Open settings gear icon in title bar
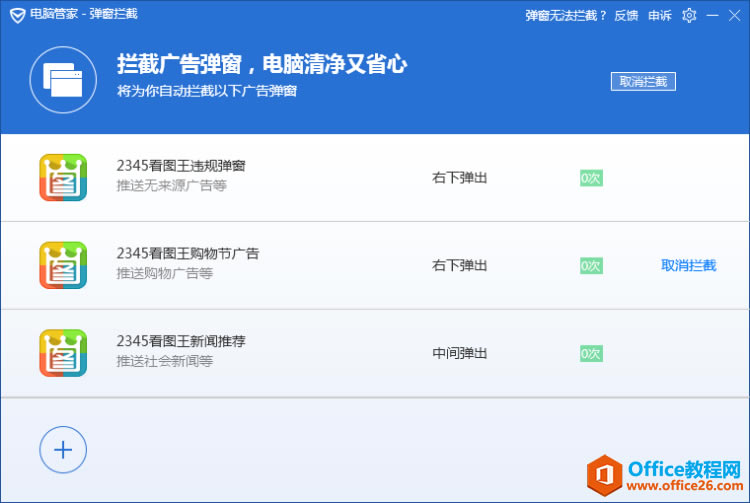 (x=689, y=16)
